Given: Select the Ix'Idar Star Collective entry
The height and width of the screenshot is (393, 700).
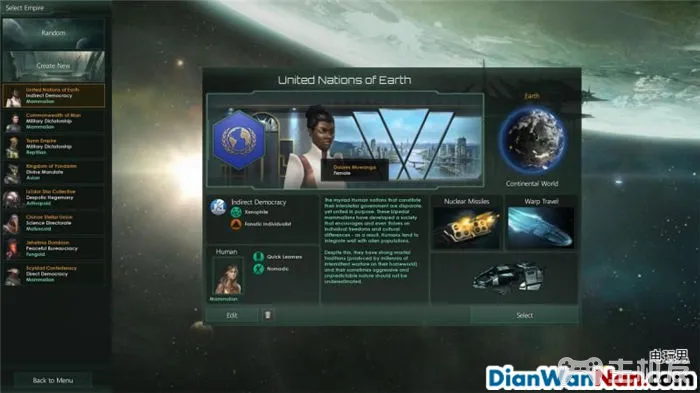Looking at the screenshot, I should click(x=53, y=197).
